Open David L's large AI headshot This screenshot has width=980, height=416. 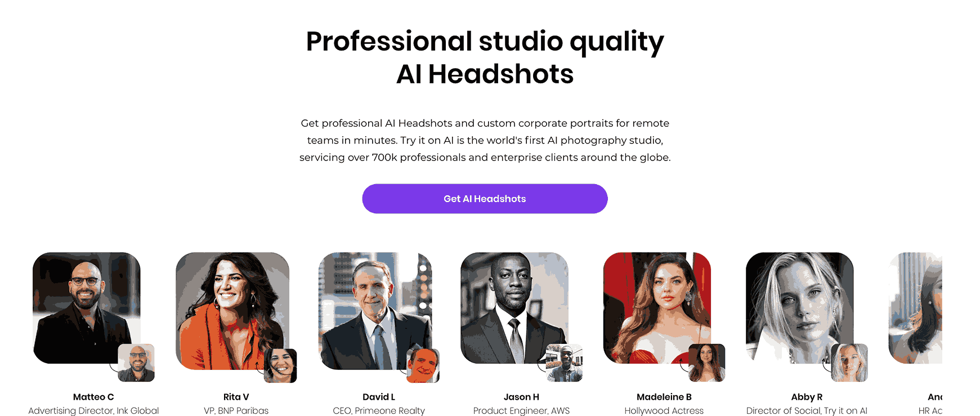[375, 310]
